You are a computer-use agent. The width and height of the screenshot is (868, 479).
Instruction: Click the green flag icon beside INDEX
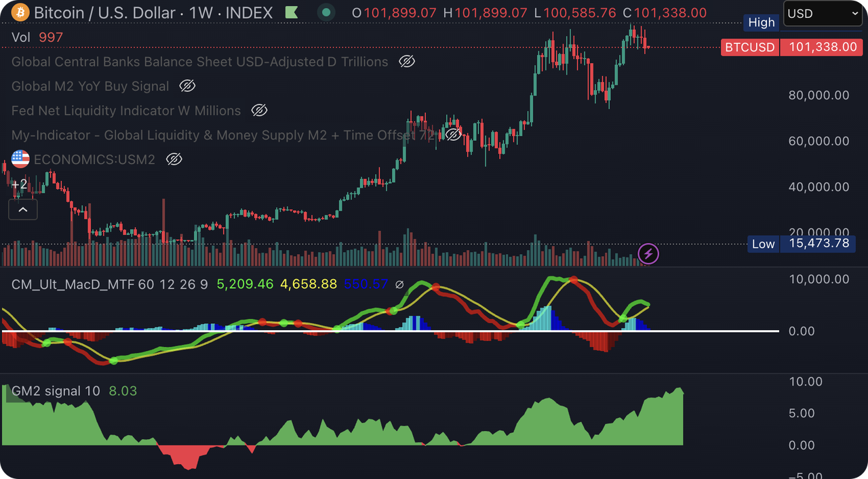coord(291,12)
